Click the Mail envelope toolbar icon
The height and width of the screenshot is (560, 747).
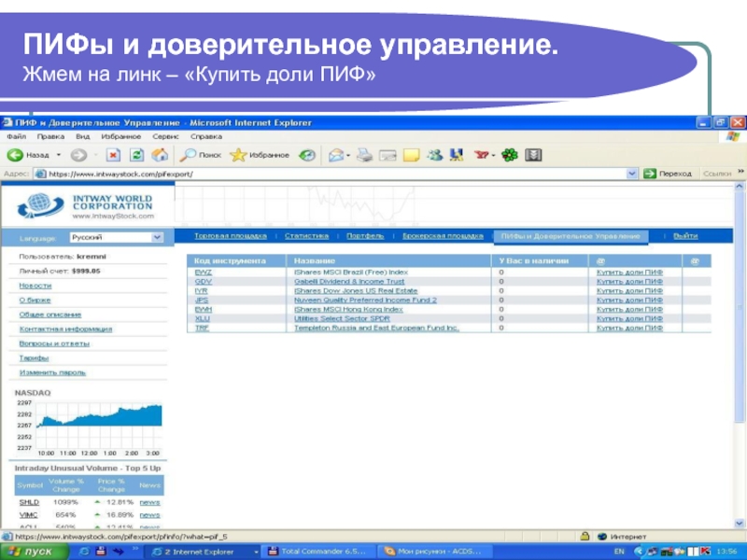coord(336,155)
